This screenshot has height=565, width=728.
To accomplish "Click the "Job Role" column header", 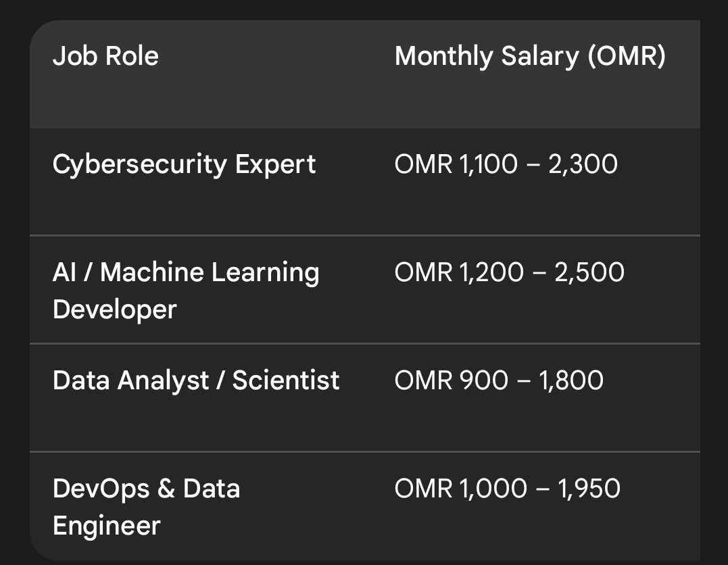I will click(105, 55).
